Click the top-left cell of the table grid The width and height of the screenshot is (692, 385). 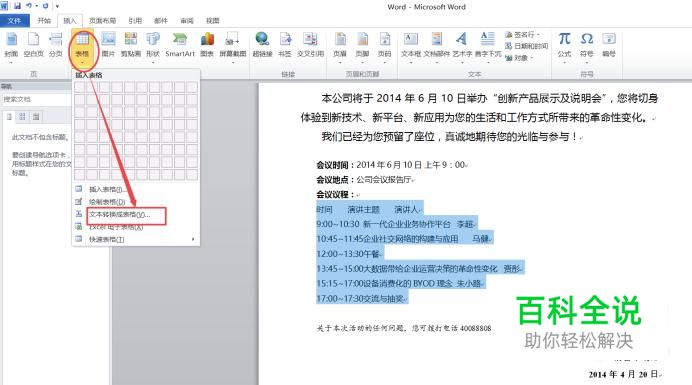tap(80, 87)
